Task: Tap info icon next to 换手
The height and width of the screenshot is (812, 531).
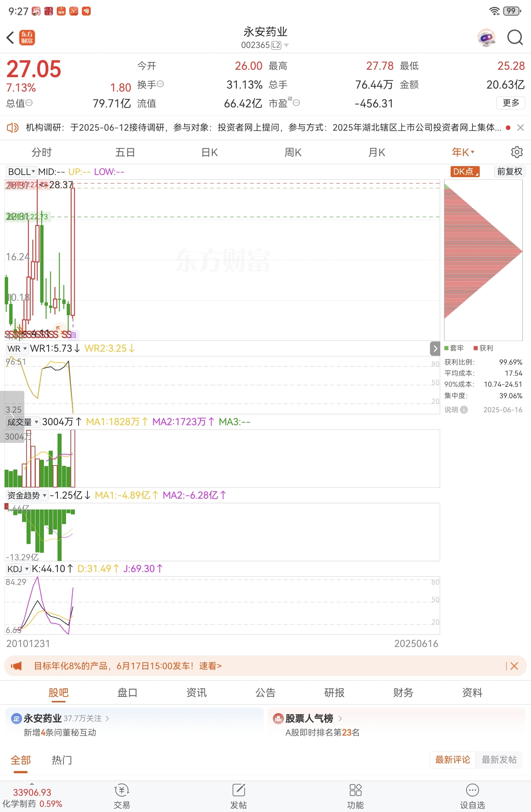Action: coord(160,84)
